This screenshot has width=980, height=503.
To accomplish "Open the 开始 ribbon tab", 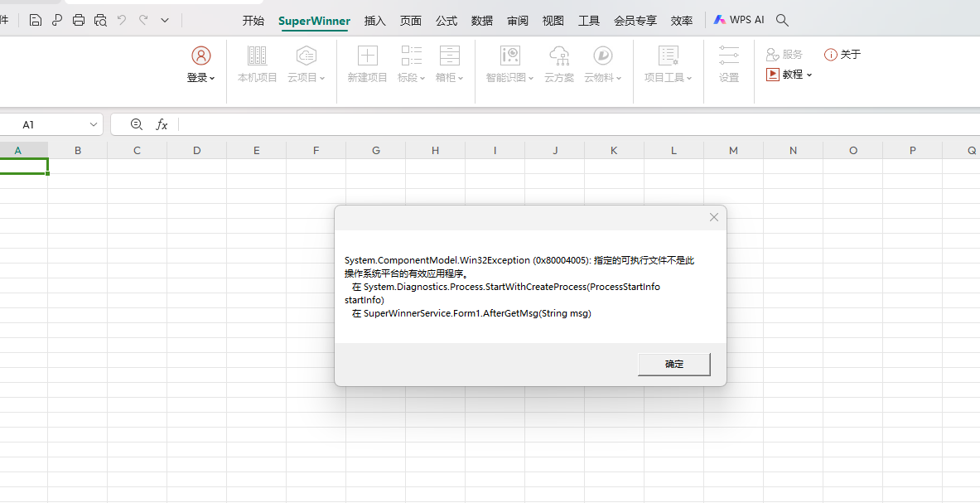I will (x=253, y=21).
